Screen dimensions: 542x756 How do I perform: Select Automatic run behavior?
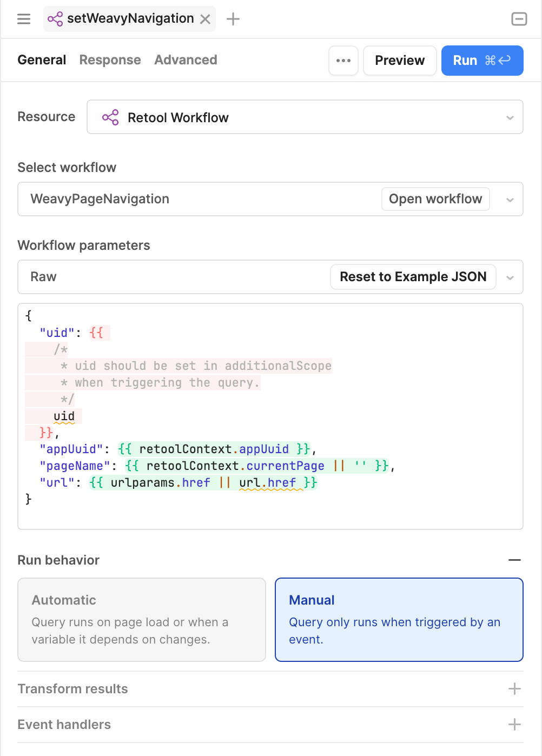(141, 619)
